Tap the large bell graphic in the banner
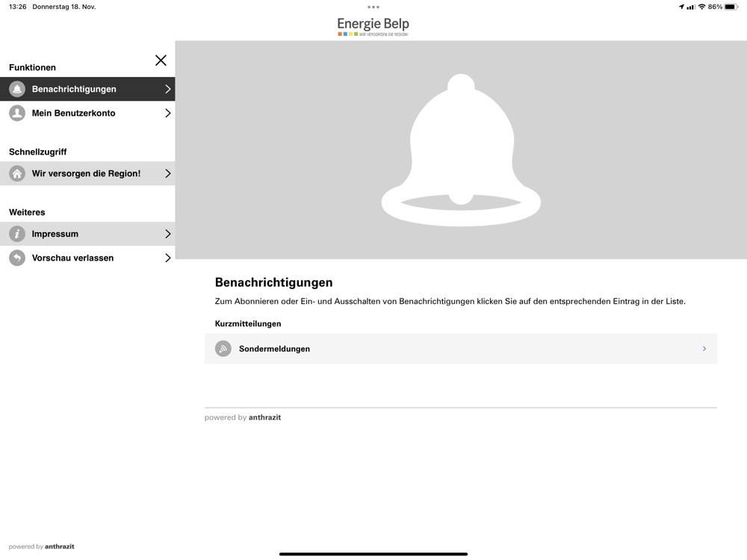747x560 pixels. click(461, 150)
